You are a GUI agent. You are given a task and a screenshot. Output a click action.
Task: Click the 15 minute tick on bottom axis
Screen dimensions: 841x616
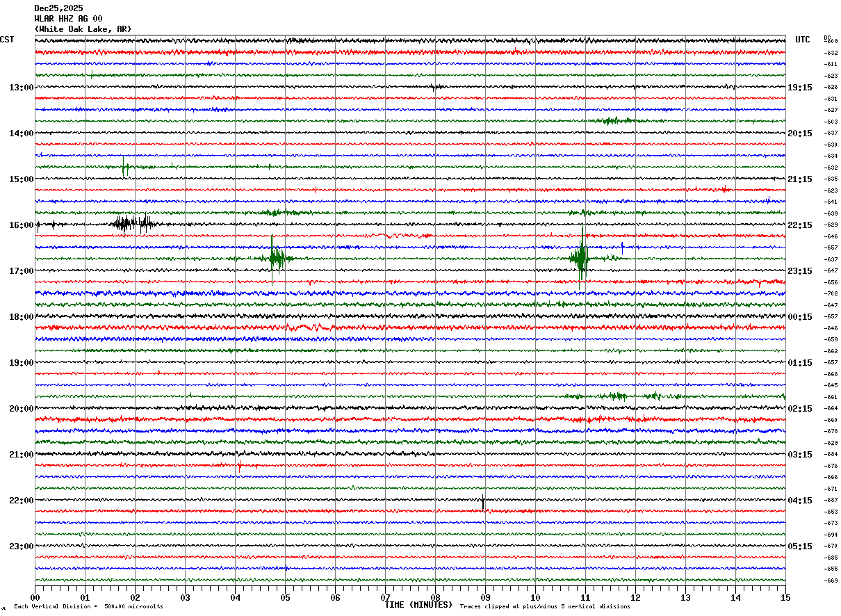coord(785,597)
